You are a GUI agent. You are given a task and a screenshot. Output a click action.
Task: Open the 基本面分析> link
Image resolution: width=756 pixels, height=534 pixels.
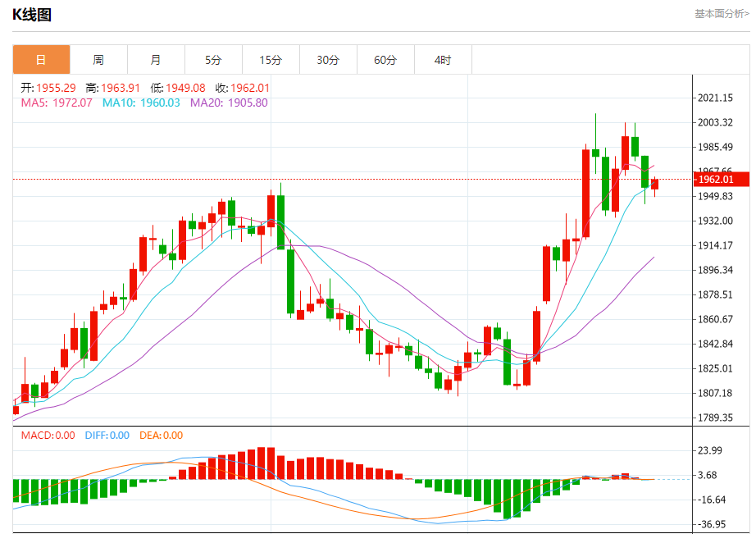(722, 14)
